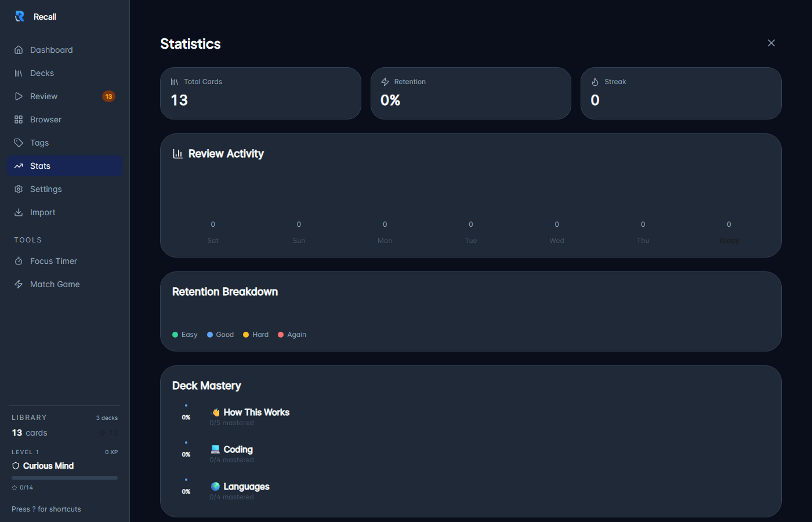The width and height of the screenshot is (812, 522).
Task: Navigate to the Browser page
Action: point(64,119)
